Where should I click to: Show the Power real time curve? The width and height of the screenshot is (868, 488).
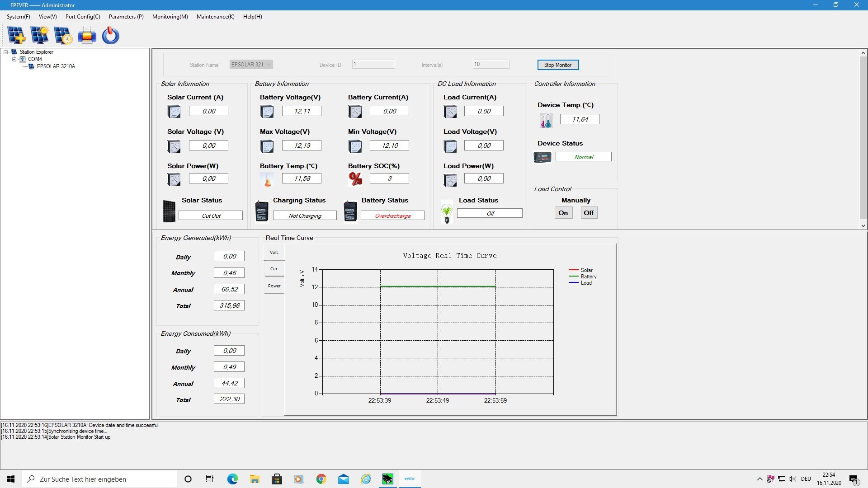point(274,286)
